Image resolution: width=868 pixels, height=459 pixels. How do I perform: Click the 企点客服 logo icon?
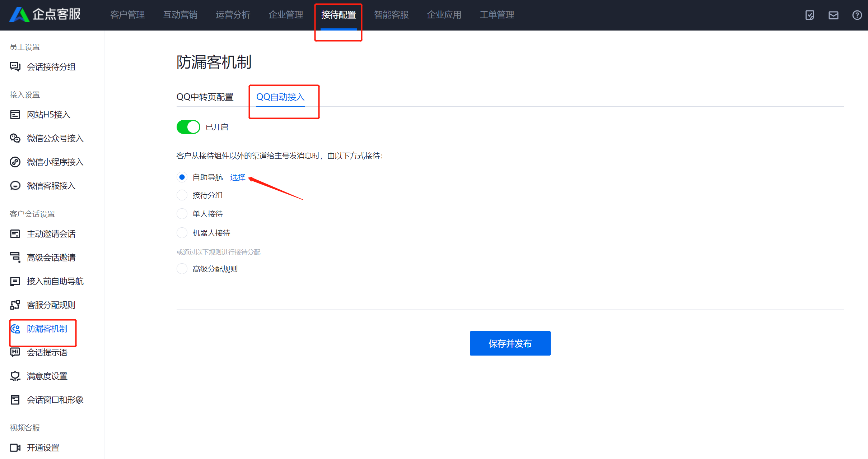(x=19, y=15)
